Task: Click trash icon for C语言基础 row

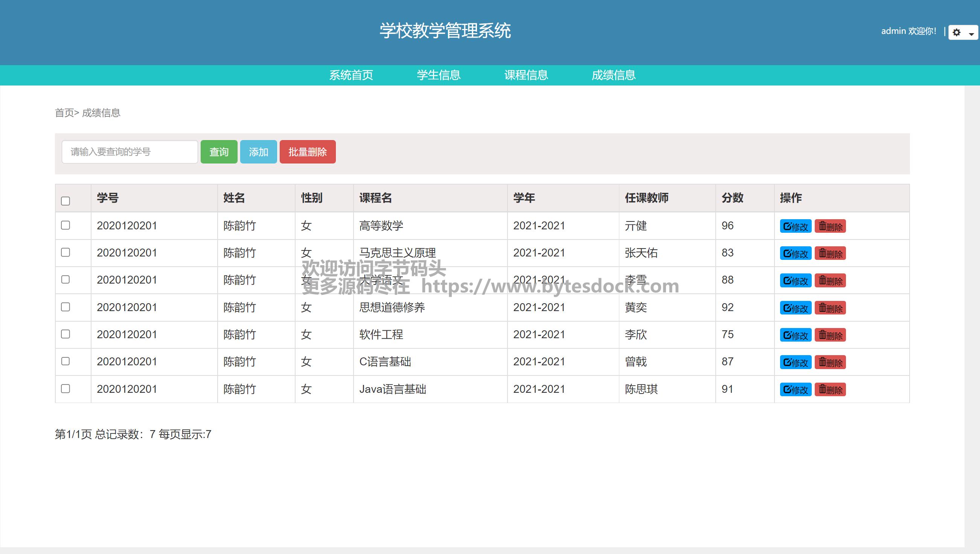Action: coord(823,362)
